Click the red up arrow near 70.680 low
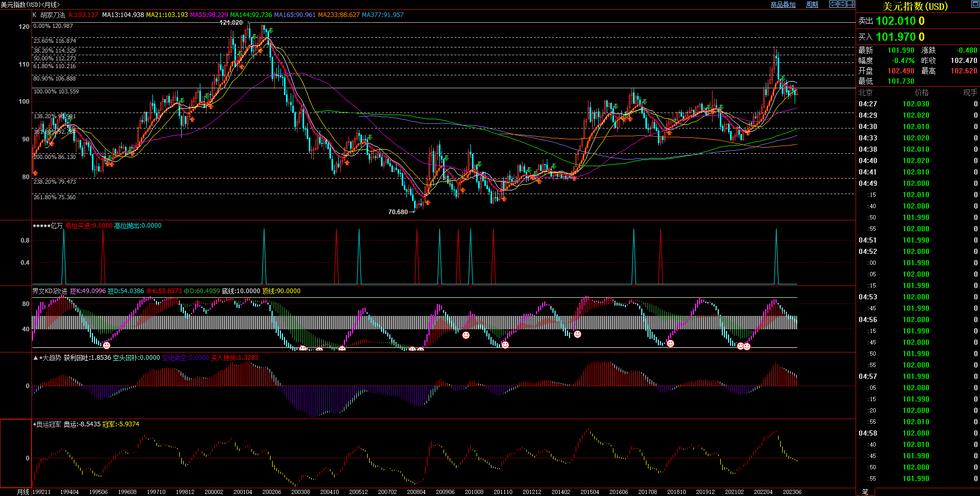The width and height of the screenshot is (980, 496). (427, 202)
